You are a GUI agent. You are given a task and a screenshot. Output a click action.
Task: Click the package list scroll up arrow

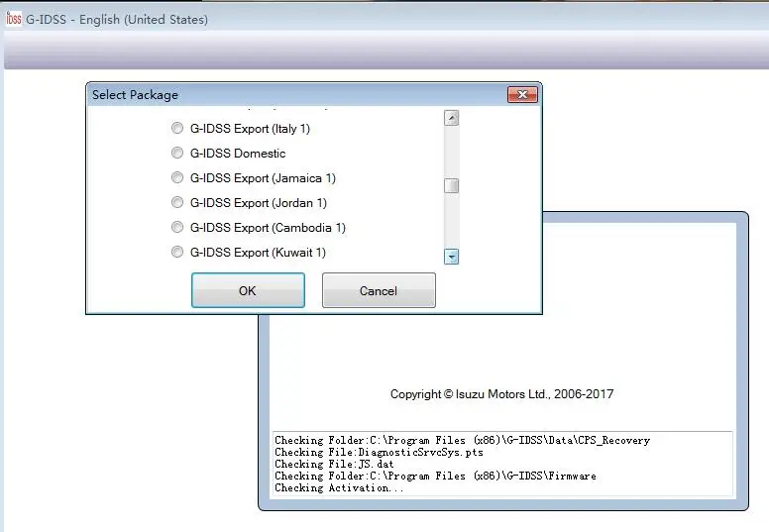click(x=451, y=118)
